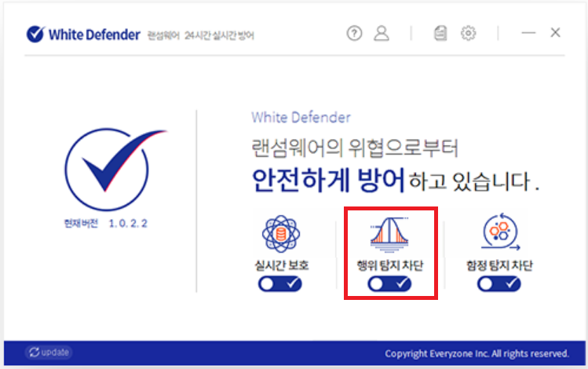Close the White Defender window
588x369 pixels.
[x=555, y=33]
